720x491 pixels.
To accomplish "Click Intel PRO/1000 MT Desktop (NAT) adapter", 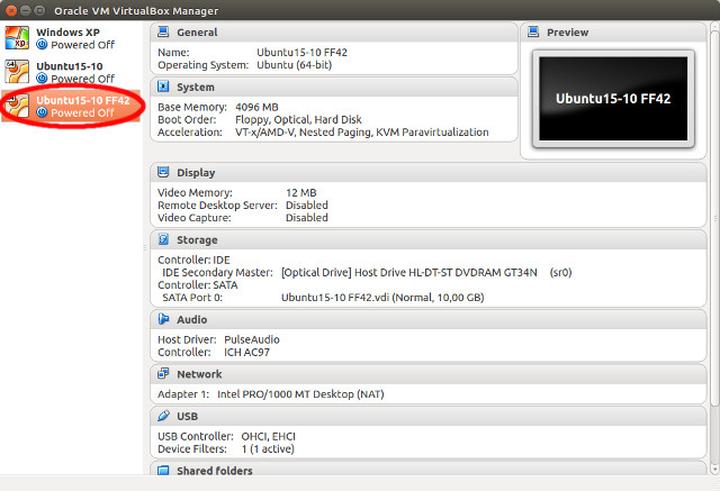I will (300, 394).
